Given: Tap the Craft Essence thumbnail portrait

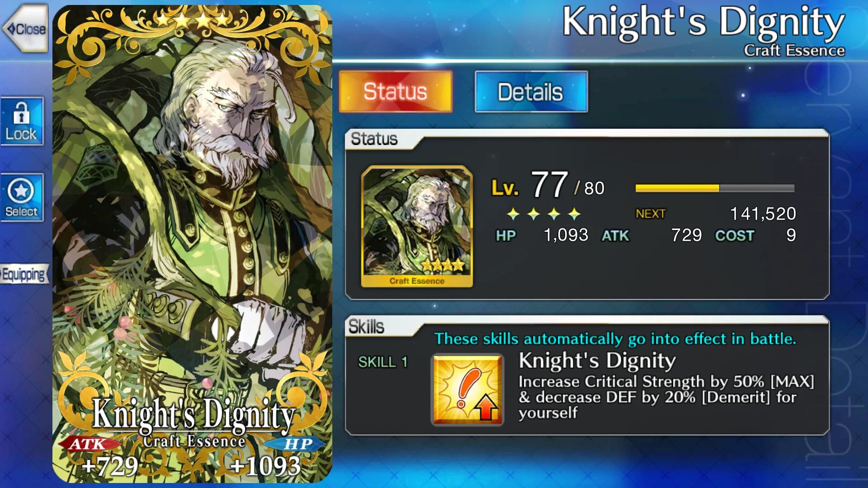Looking at the screenshot, I should click(x=417, y=226).
